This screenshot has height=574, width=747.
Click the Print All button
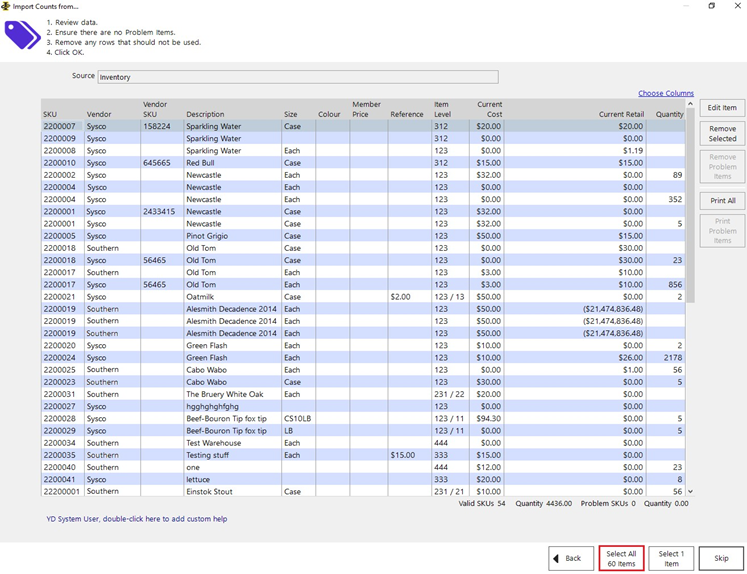722,201
